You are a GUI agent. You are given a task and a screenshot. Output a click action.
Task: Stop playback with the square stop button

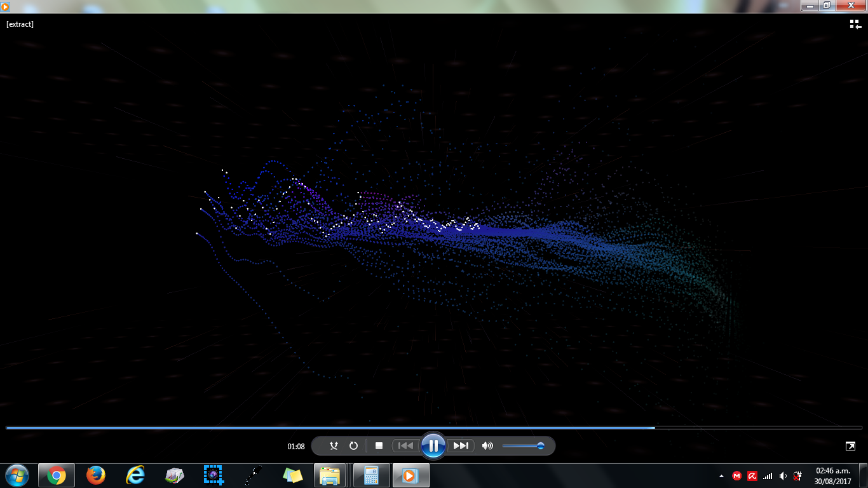379,446
